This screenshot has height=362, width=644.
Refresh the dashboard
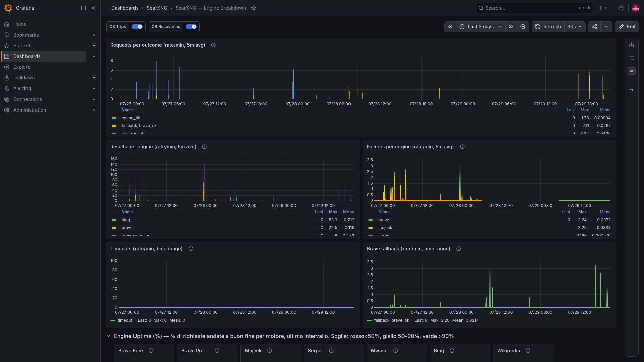pyautogui.click(x=548, y=27)
